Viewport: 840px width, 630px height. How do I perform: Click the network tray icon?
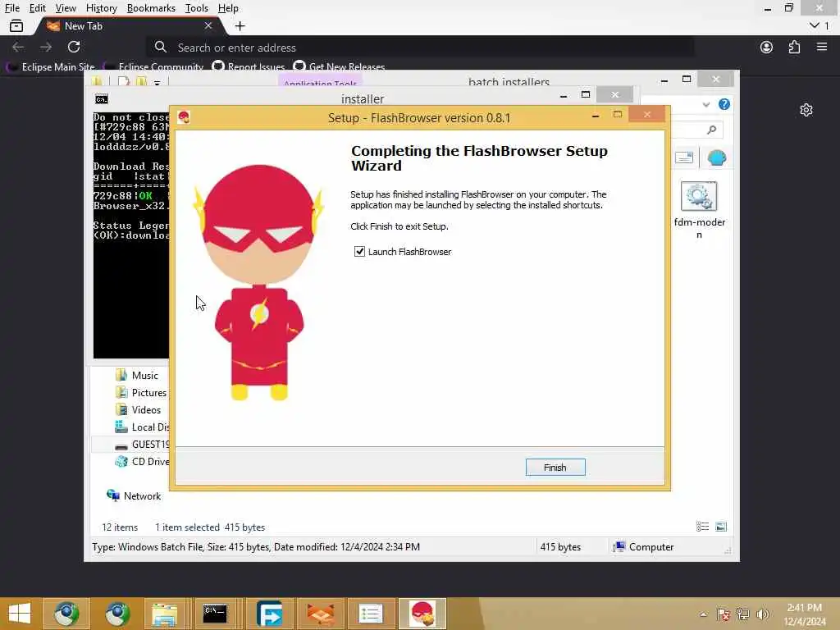point(743,614)
